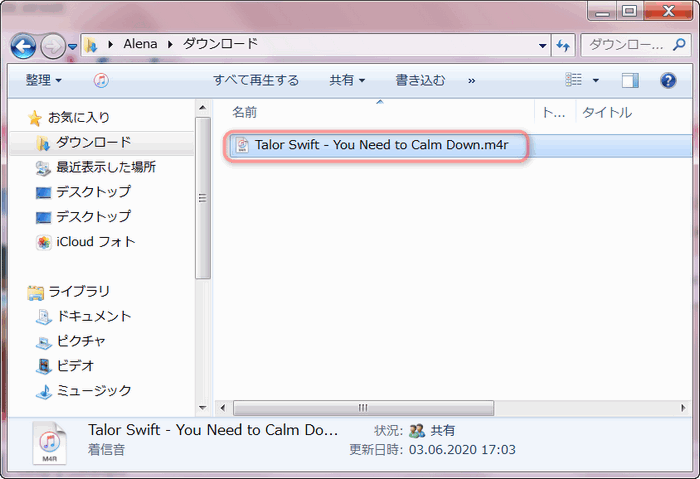Open the recent pages dropdown beside Forward
The height and width of the screenshot is (479, 700).
tap(72, 46)
